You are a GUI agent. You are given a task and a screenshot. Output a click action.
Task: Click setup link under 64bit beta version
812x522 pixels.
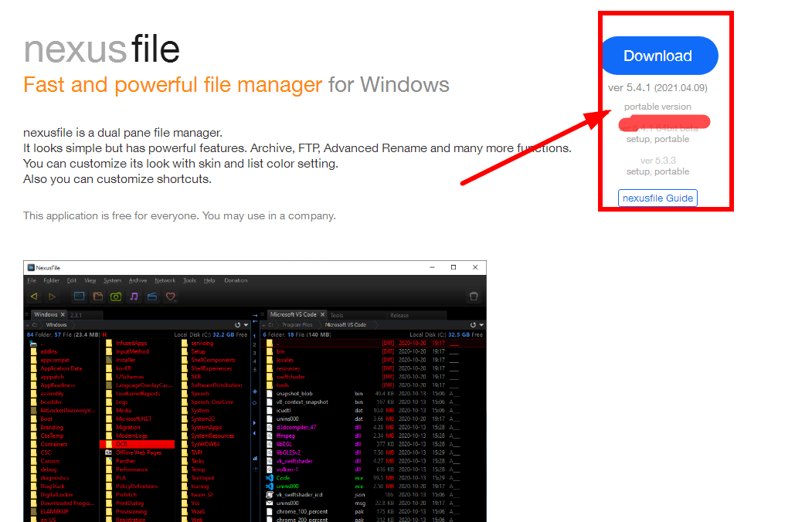click(637, 139)
